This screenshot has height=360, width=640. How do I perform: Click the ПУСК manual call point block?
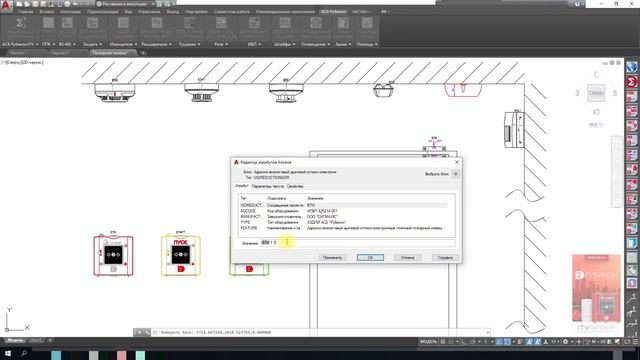180,255
